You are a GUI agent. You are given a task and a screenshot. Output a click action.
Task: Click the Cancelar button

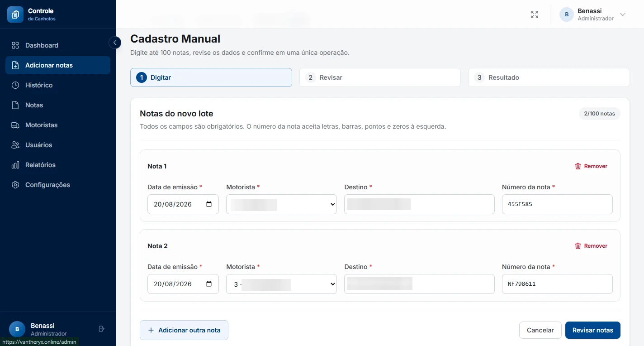540,330
